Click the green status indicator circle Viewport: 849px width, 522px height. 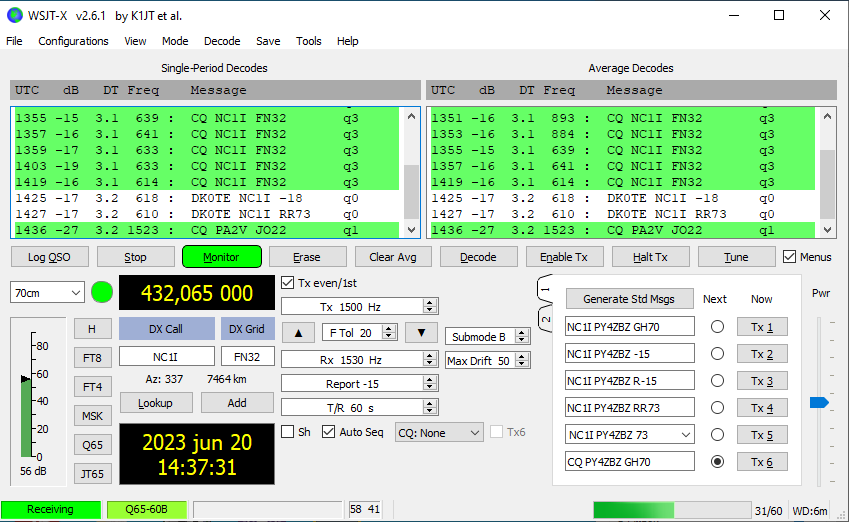101,293
